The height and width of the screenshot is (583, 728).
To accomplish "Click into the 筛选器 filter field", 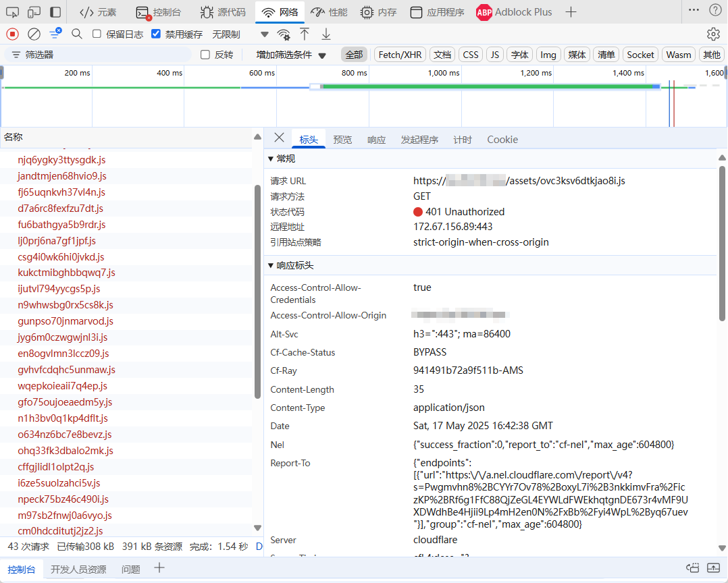I will [x=97, y=55].
